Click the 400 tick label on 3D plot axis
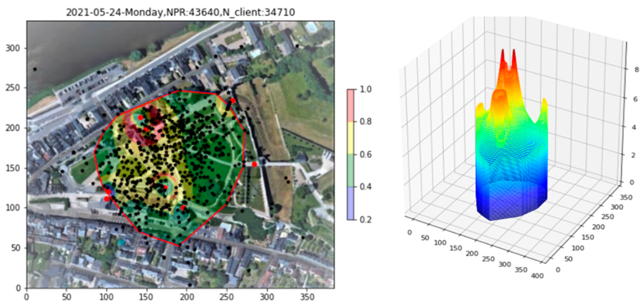The width and height of the screenshot is (644, 305). click(537, 276)
